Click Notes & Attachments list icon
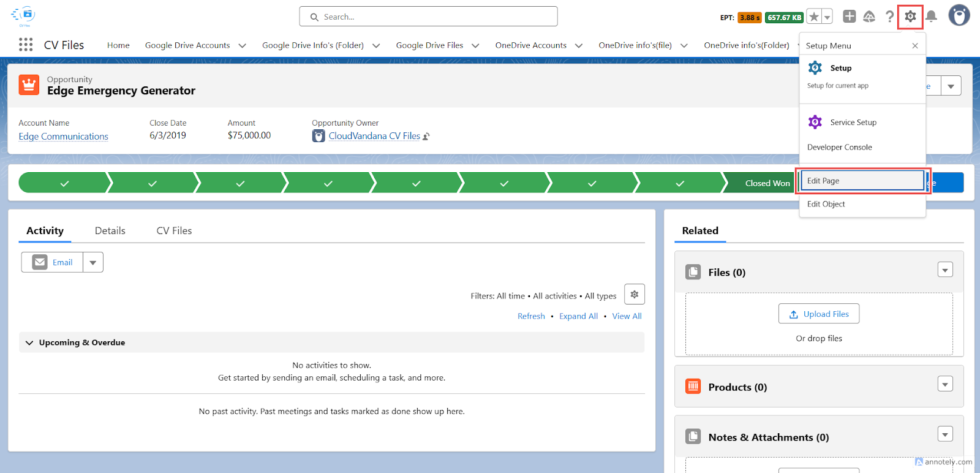Image resolution: width=980 pixels, height=473 pixels. (693, 436)
